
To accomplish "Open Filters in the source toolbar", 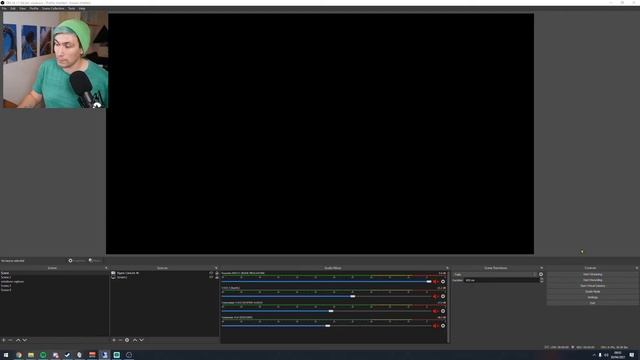I will pyautogui.click(x=95, y=260).
